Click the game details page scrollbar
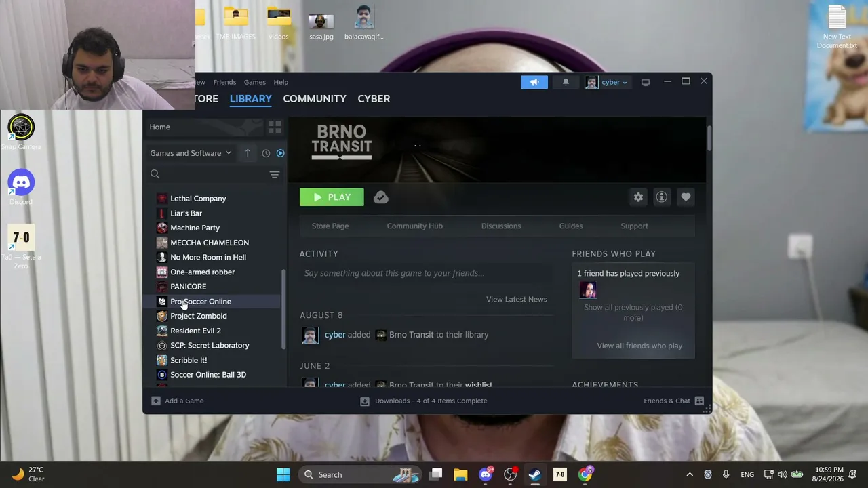Screen dimensions: 868x488 point(709,138)
